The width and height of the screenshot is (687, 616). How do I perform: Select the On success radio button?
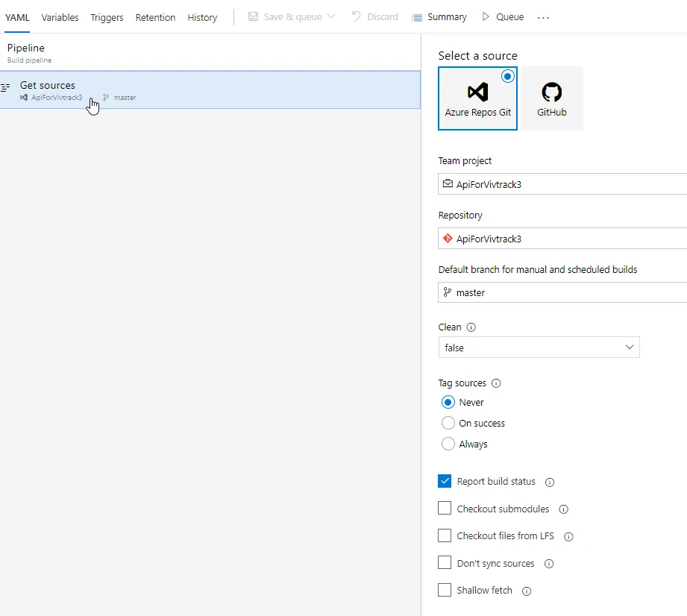[448, 423]
